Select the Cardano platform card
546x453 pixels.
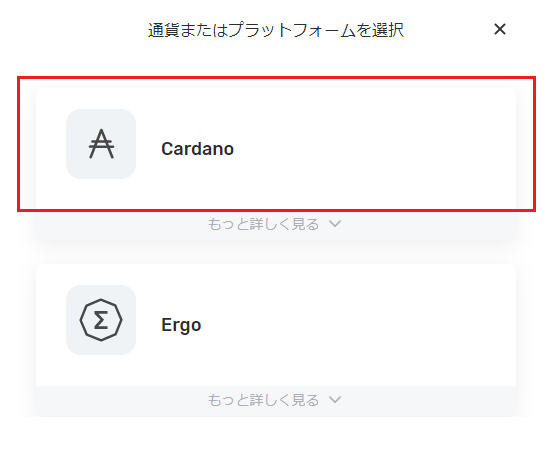point(276,149)
